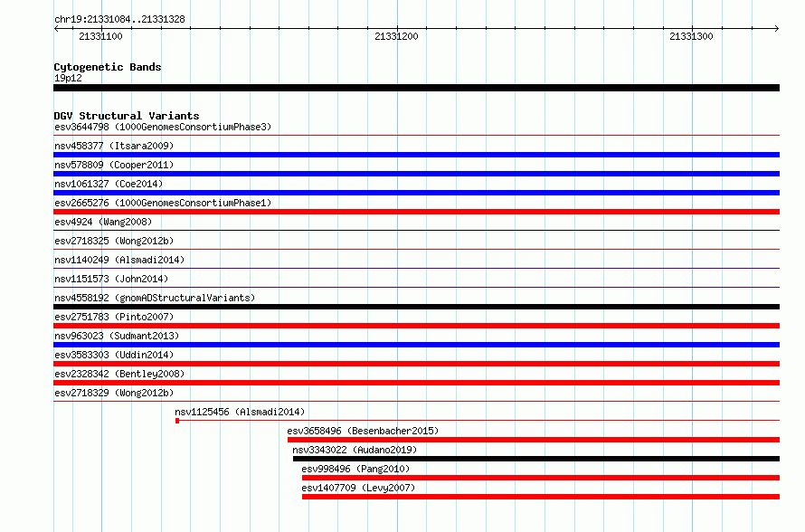This screenshot has width=805, height=532.
Task: Select the esv2665276 (1000GenomesConsortiumPhase1) red bar
Action: (x=416, y=212)
